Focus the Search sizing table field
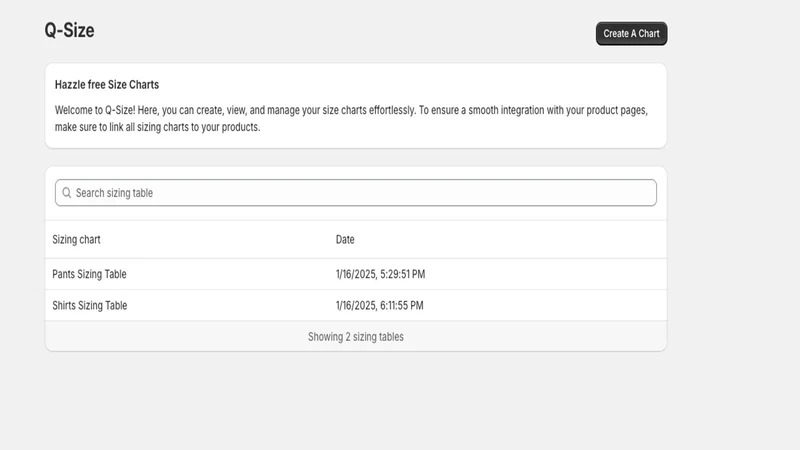This screenshot has height=450, width=800. 356,193
